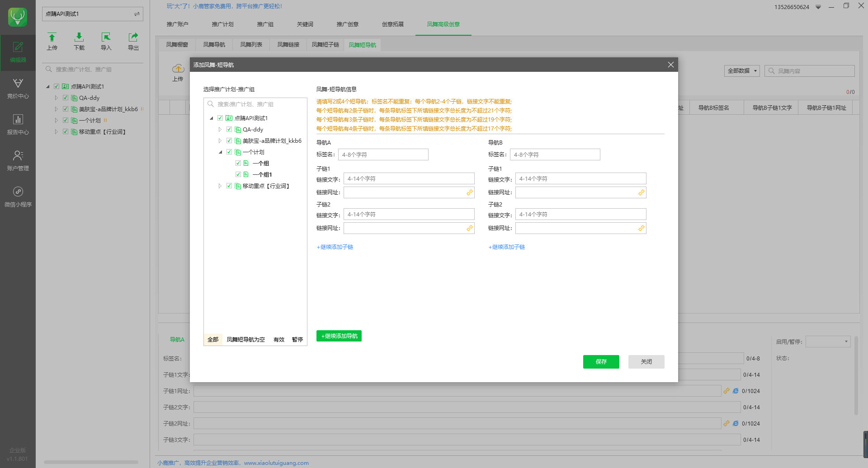The height and width of the screenshot is (468, 868).
Task: Toggle checkbox for 点睛API测试1 in dialog tree
Action: point(220,118)
